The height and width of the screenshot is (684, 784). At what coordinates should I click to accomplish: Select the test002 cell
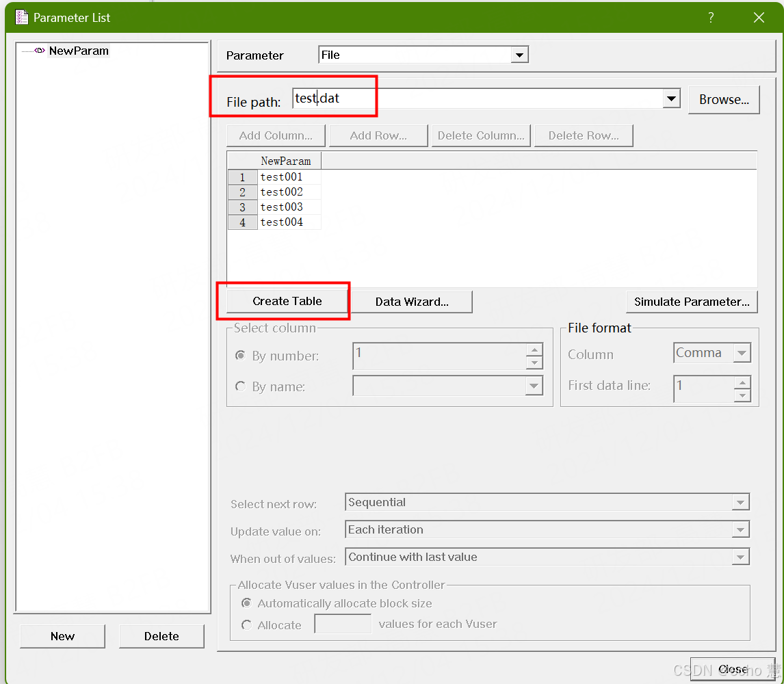click(289, 192)
